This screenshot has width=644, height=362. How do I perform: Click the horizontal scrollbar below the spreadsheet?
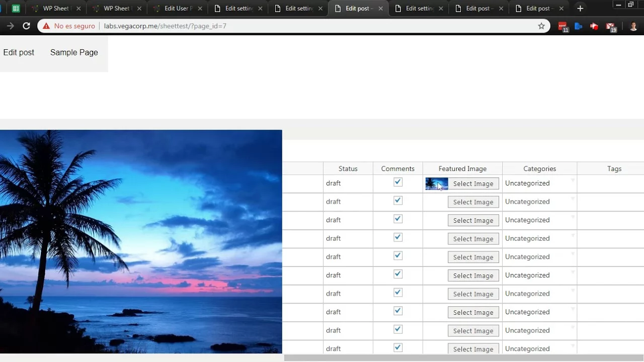pos(464,358)
